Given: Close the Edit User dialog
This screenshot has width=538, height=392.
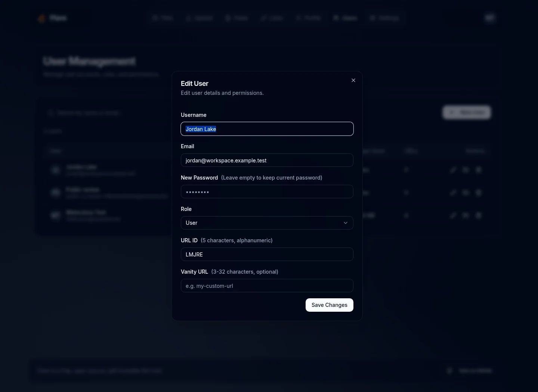Looking at the screenshot, I should point(353,80).
